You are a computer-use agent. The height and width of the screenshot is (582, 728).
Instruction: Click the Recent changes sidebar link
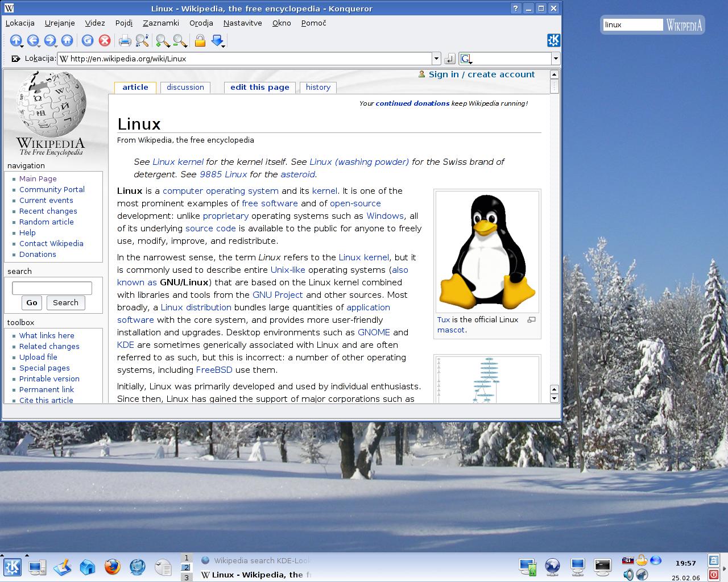click(x=48, y=211)
